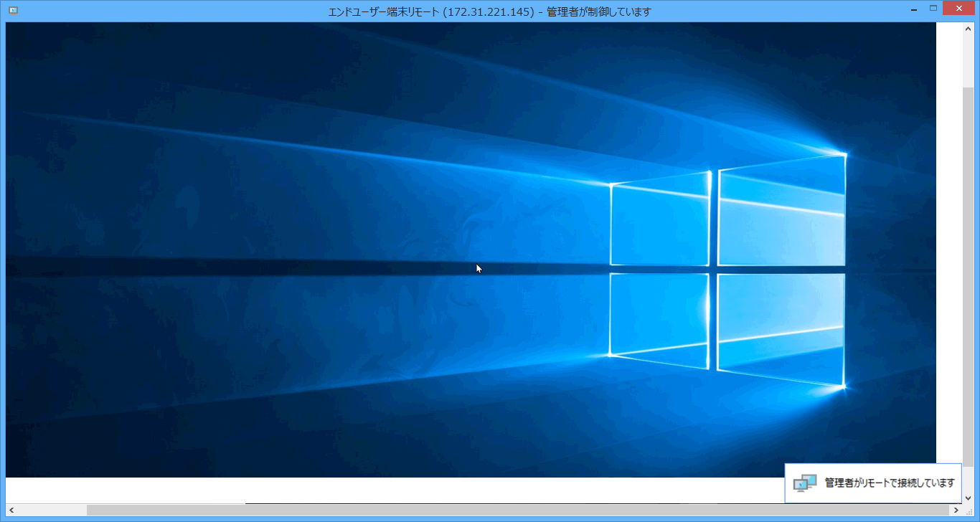
Task: Close the remote control window
Action: (960, 9)
